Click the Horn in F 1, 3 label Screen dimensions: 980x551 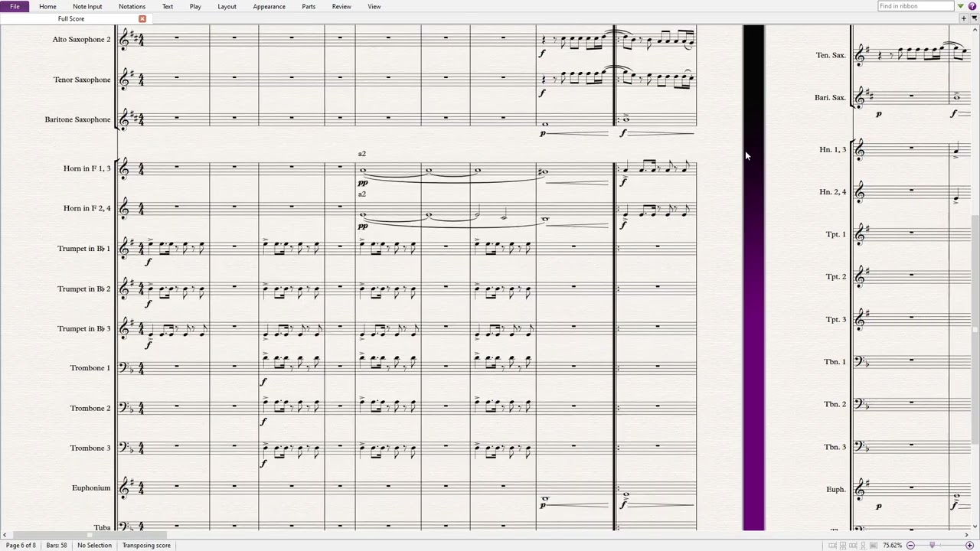87,168
